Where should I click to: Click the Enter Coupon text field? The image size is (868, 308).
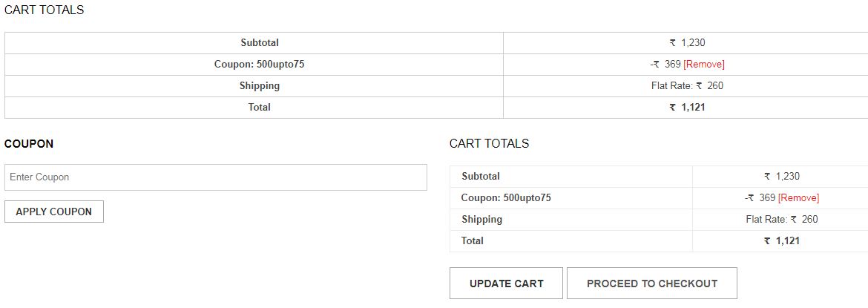(215, 177)
